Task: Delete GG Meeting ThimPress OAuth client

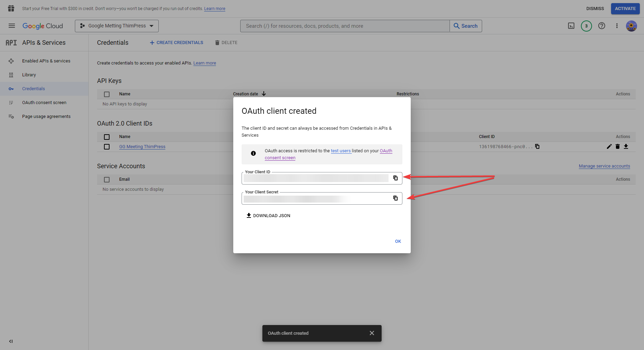Action: 618,146
